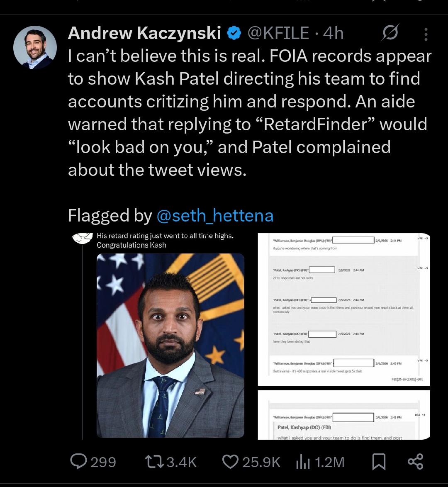Viewport: 448px width, 487px height.
Task: Open the Andrew Kaczynski display name
Action: point(144,33)
